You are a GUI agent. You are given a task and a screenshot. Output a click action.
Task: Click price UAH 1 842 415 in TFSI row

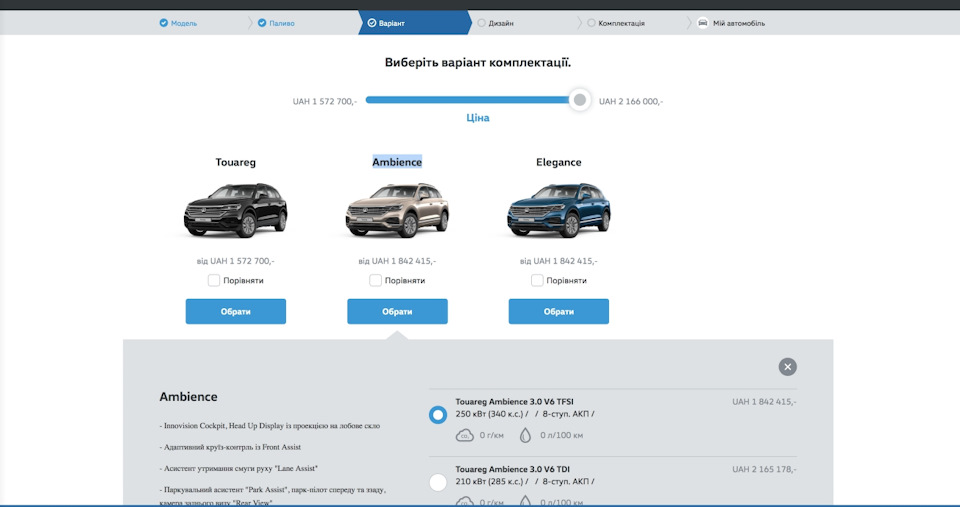click(x=764, y=402)
